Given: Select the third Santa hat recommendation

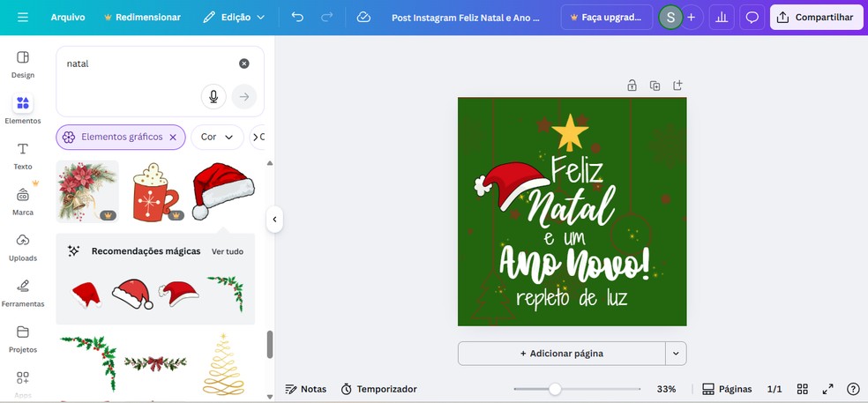Looking at the screenshot, I should [x=179, y=294].
